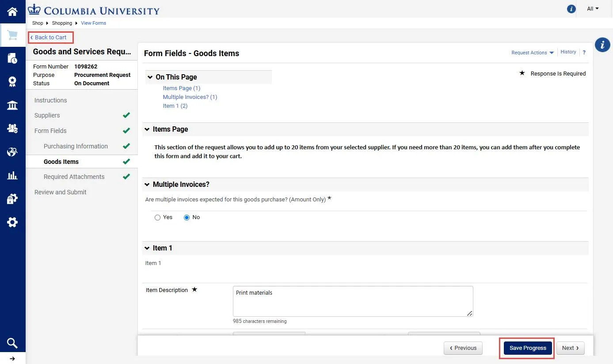Collapse the Multiple Invoices? section

(147, 185)
